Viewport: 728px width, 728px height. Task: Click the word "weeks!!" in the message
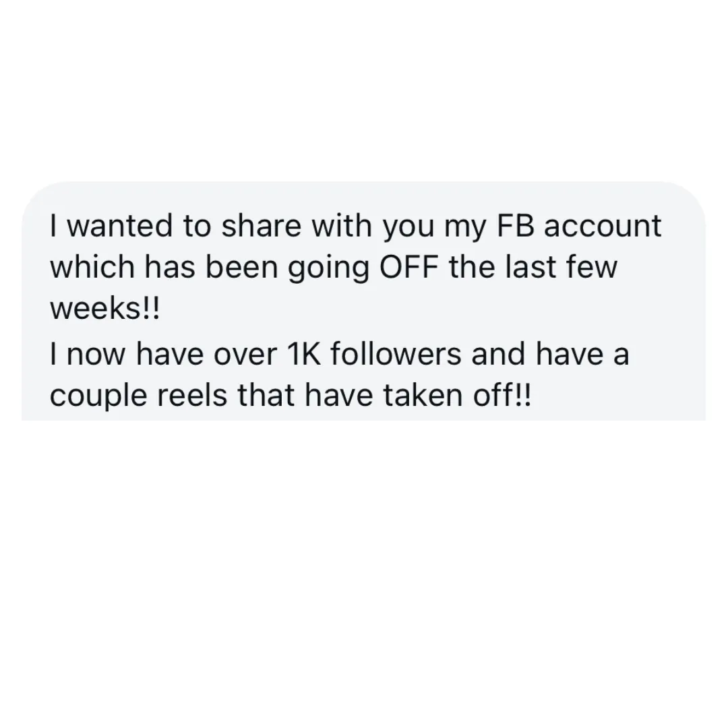104,309
